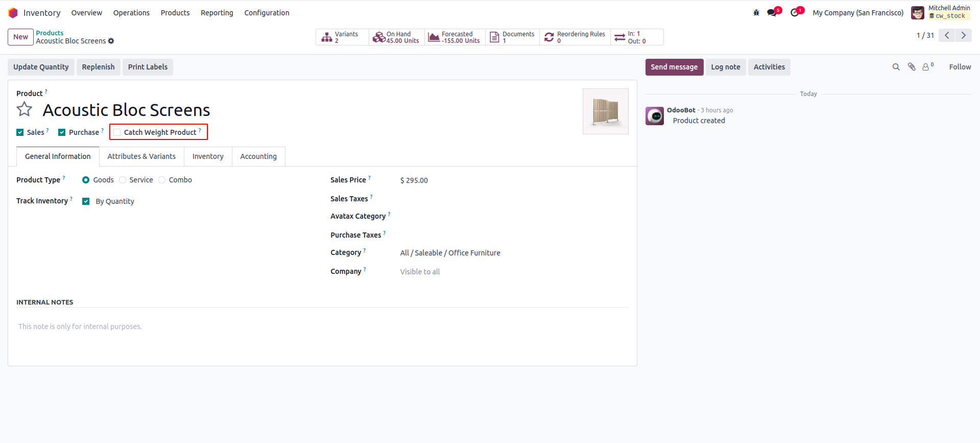Viewport: 980px width, 443px height.
Task: Click the Follow button
Action: click(960, 67)
